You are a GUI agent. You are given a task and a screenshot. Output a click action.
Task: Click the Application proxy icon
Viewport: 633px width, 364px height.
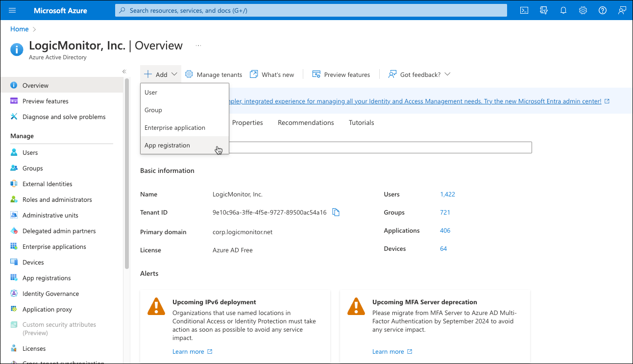pos(14,309)
